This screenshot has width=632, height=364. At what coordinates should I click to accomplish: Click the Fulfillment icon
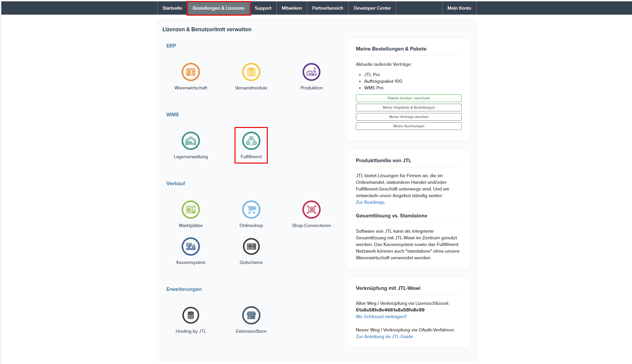(x=251, y=141)
